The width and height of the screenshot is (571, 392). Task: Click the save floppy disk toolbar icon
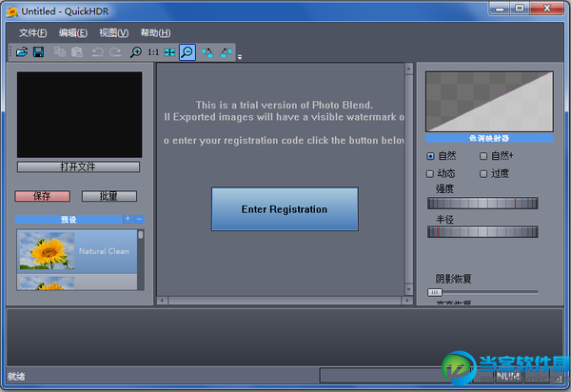click(39, 52)
